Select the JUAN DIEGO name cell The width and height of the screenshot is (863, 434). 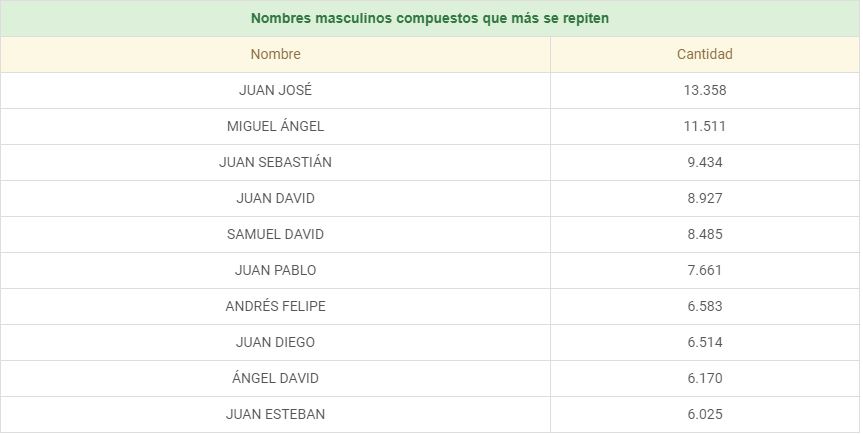tap(275, 342)
